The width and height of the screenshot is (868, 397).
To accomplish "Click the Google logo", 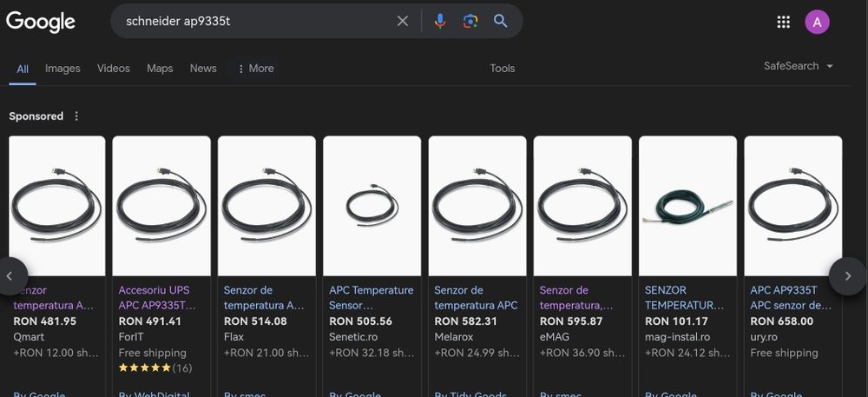I will (41, 22).
